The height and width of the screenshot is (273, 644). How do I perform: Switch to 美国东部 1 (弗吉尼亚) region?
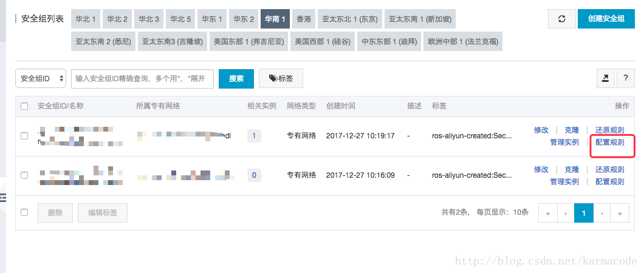pyautogui.click(x=248, y=41)
